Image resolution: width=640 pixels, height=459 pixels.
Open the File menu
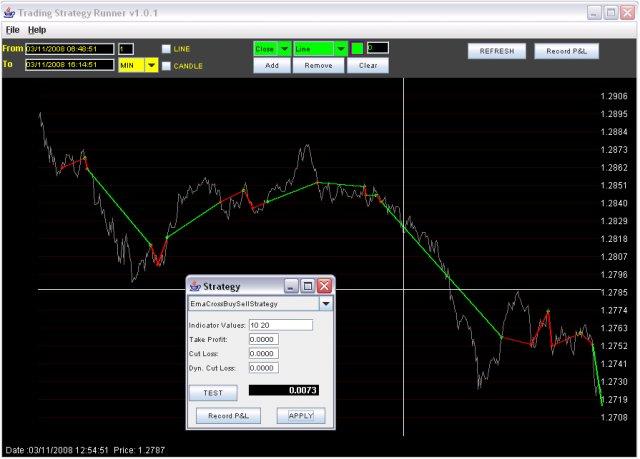13,30
